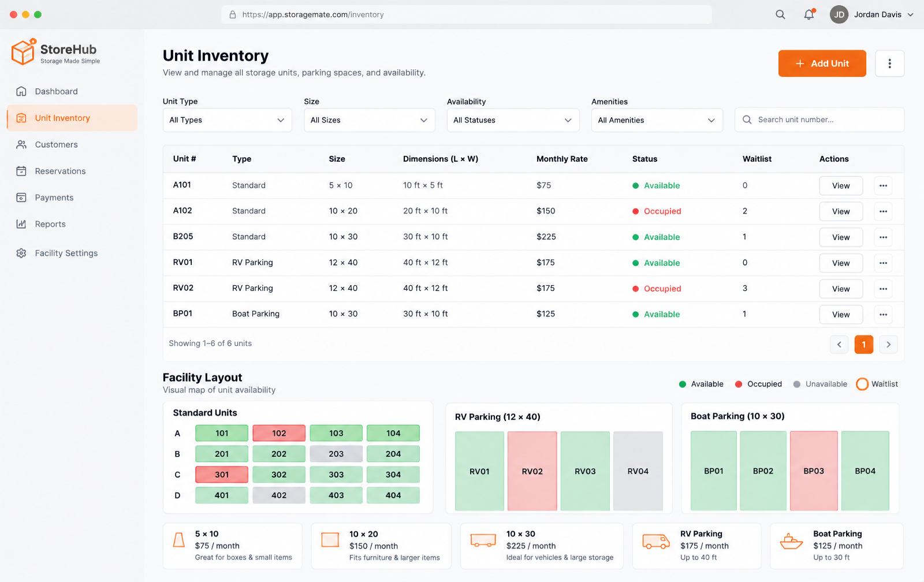This screenshot has height=582, width=924.
Task: Open more actions for unit B205
Action: click(x=883, y=237)
